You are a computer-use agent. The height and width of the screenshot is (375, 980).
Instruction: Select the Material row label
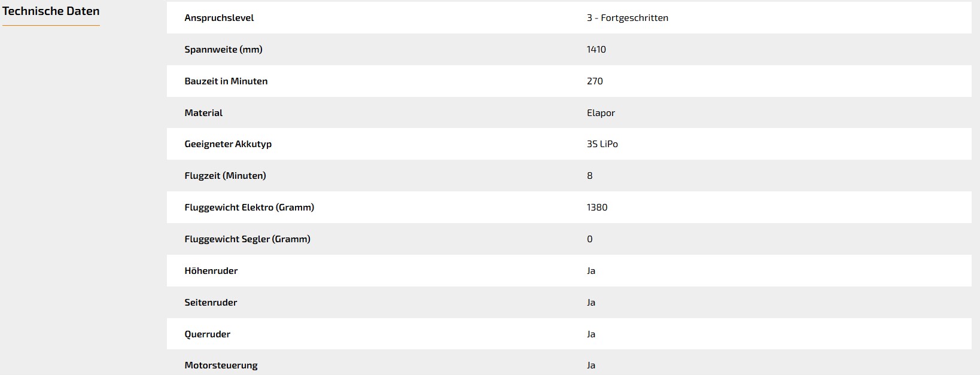point(203,113)
